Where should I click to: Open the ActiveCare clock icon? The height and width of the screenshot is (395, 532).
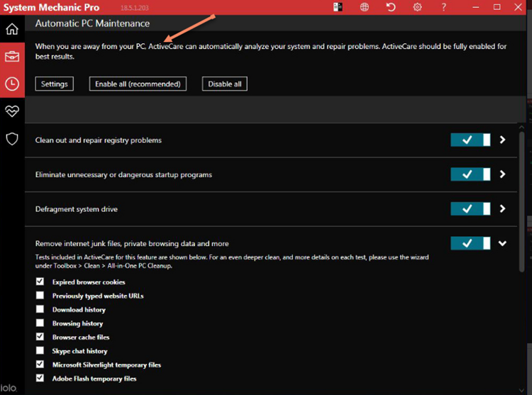click(x=12, y=84)
